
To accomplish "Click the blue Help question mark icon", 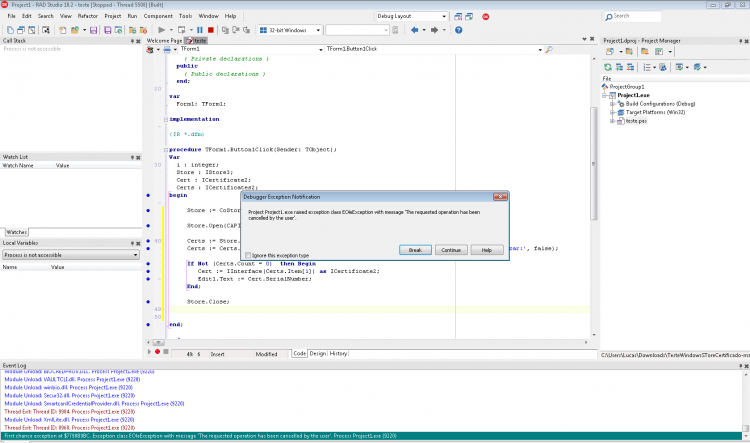I will point(459,30).
